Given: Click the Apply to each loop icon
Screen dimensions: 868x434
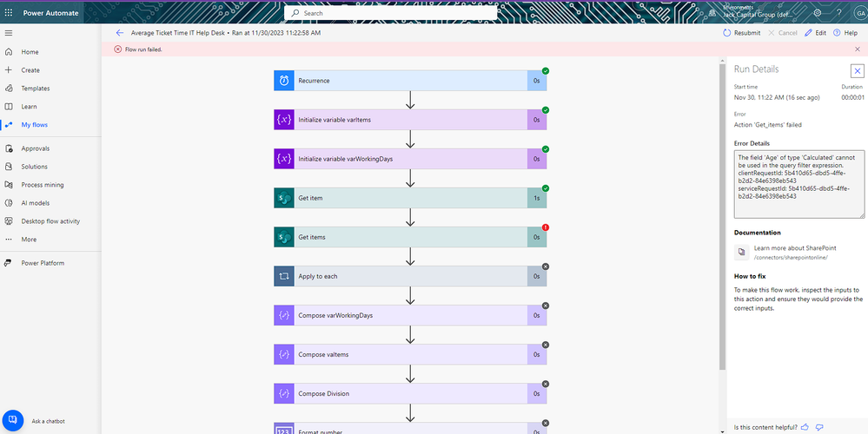Looking at the screenshot, I should coord(284,276).
